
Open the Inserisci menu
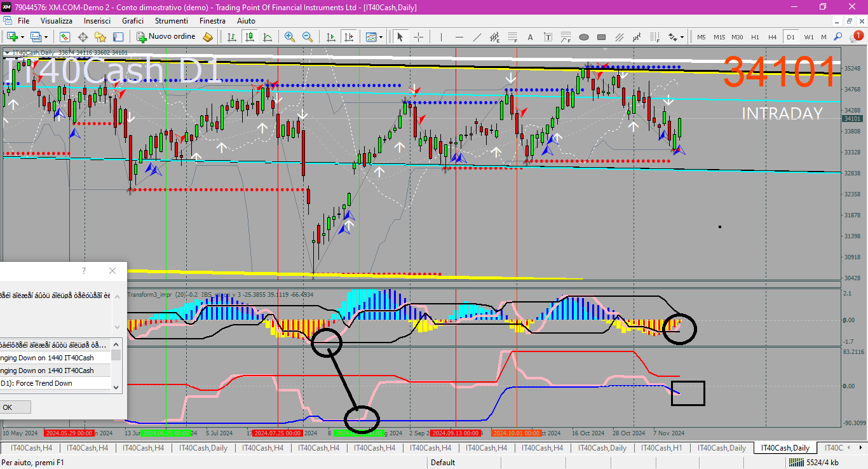coord(97,21)
